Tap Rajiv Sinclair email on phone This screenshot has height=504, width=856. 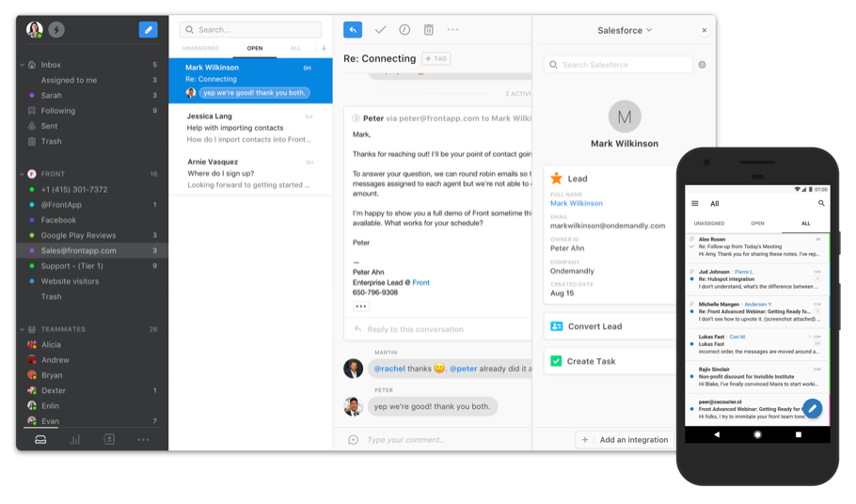[x=757, y=376]
